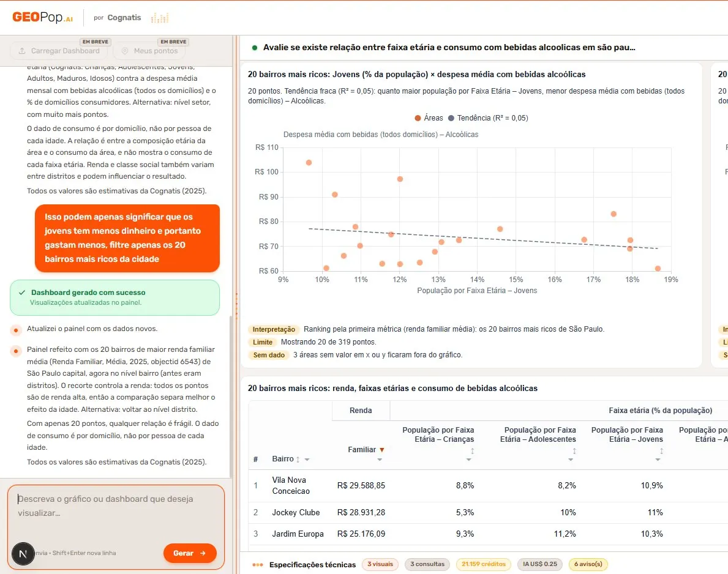
Task: Click the Cognatis bar-chart logo icon
Action: coord(159,18)
